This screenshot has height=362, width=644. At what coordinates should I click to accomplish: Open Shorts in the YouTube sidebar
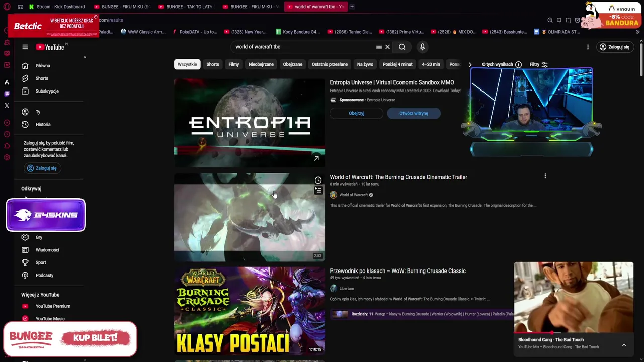[x=42, y=78]
